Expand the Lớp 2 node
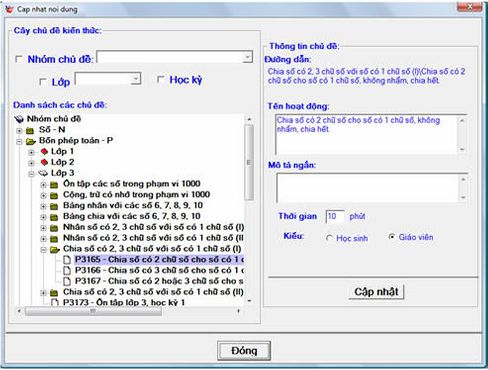Viewport: 488px width, 370px height. click(x=31, y=163)
